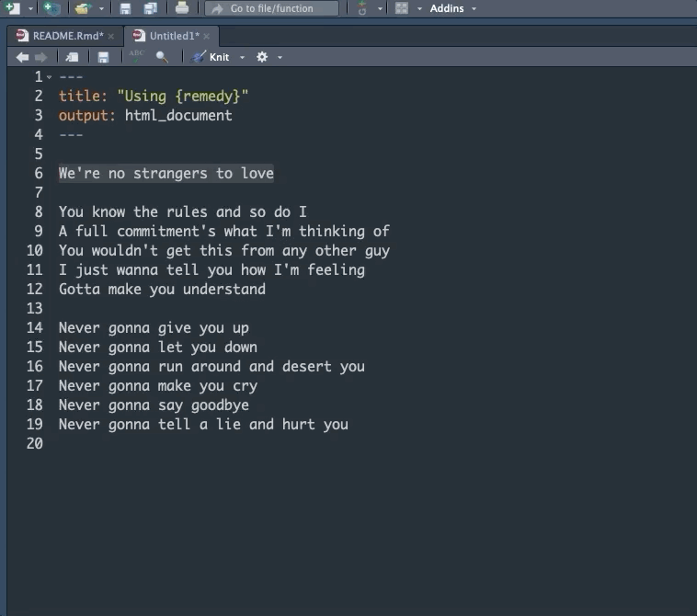
Task: Collapse the YAML header fold arrow
Action: [x=50, y=77]
